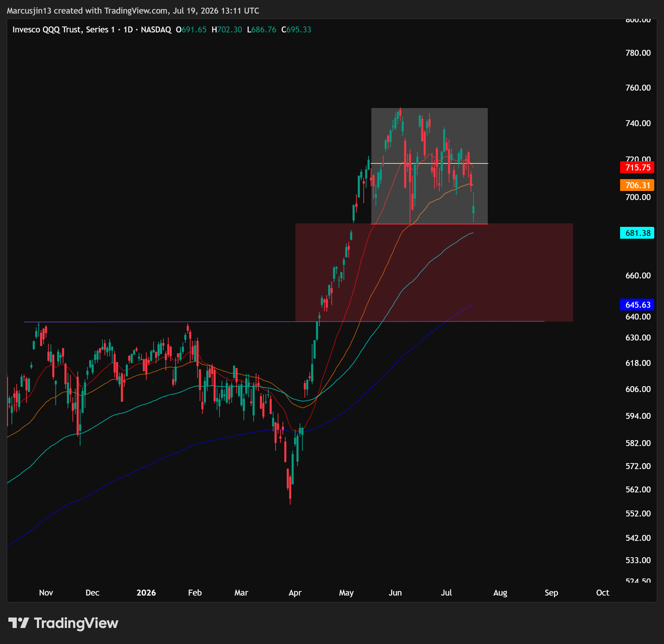This screenshot has height=644, width=664.
Task: Click the close value C695.33
Action: point(296,30)
